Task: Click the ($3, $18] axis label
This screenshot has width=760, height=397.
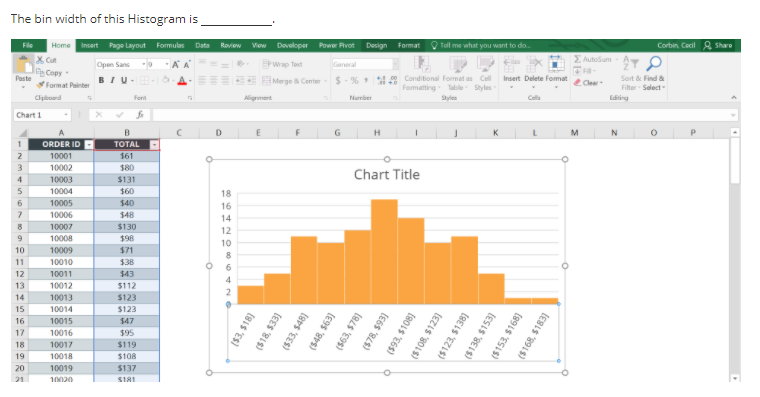Action: coord(243,329)
